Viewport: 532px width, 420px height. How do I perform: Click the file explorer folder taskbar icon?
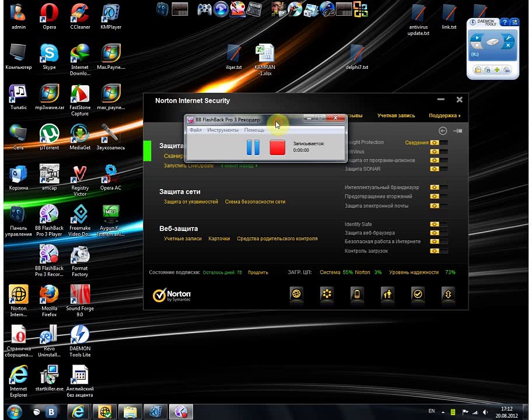[x=130, y=412]
